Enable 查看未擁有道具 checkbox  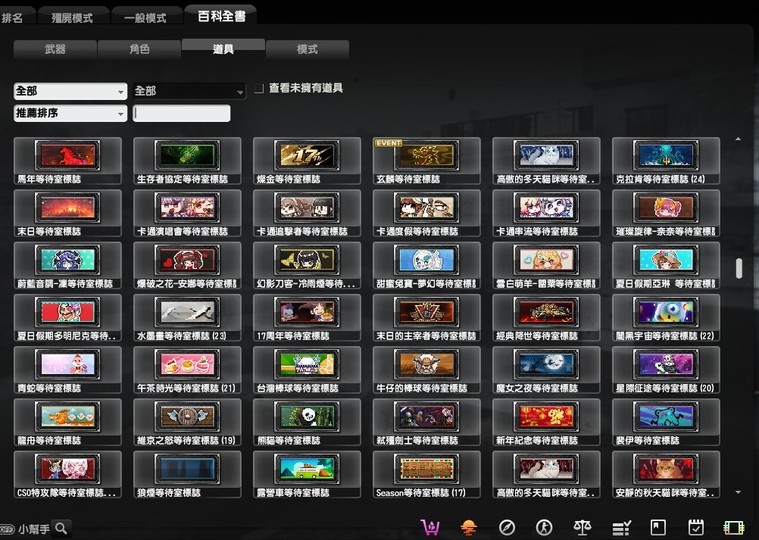(259, 89)
